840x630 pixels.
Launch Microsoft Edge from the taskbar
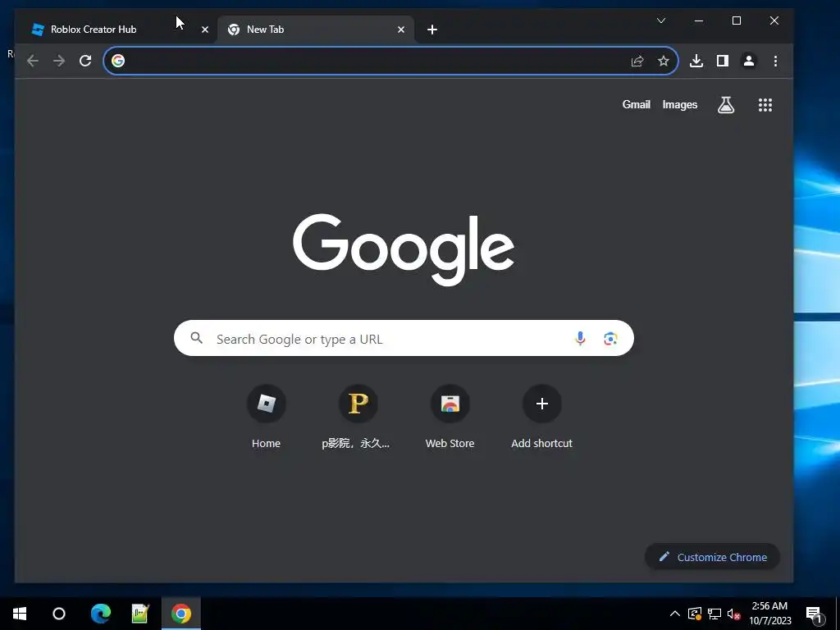[x=100, y=614]
